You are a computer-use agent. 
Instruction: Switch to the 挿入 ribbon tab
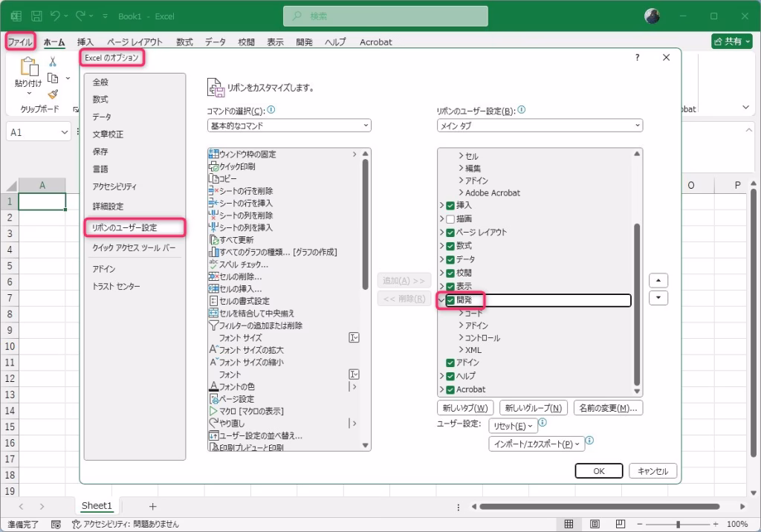click(x=85, y=42)
